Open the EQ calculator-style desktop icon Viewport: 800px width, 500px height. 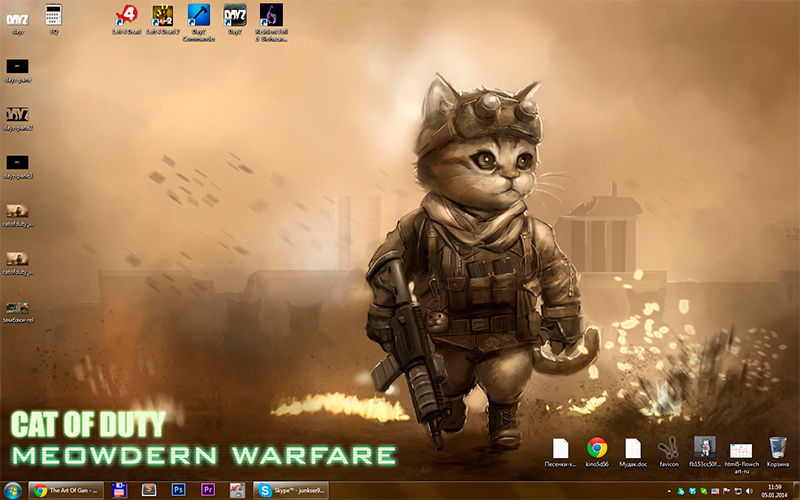coord(54,19)
